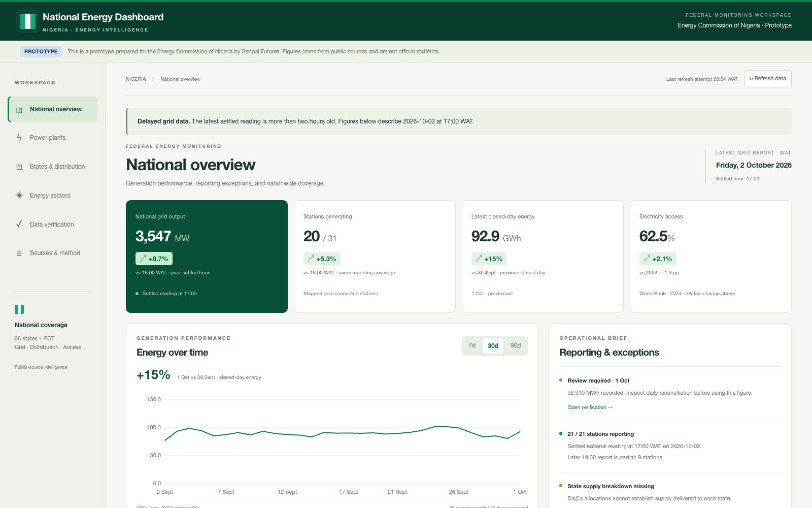Image resolution: width=812 pixels, height=508 pixels.
Task: Select the National grid output card
Action: coord(207,257)
